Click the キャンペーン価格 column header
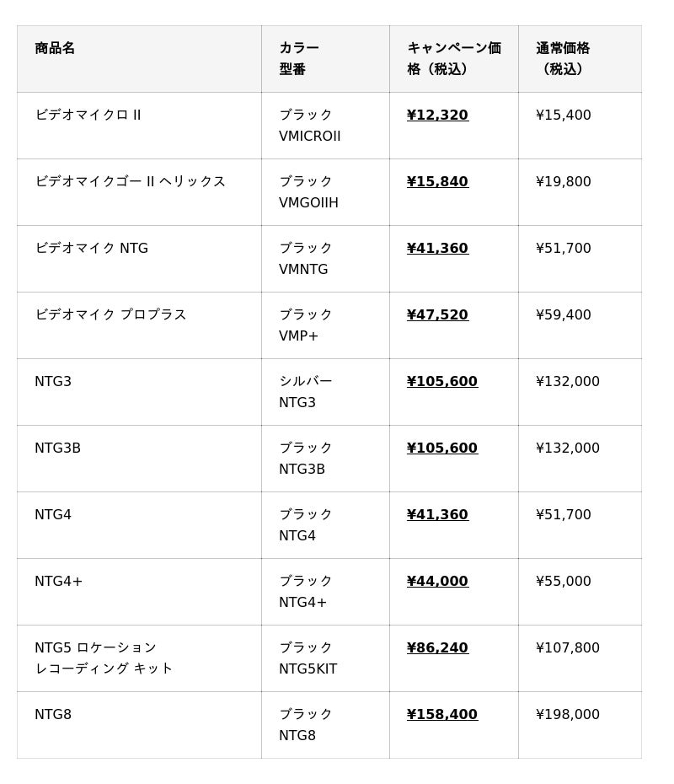 [x=453, y=59]
